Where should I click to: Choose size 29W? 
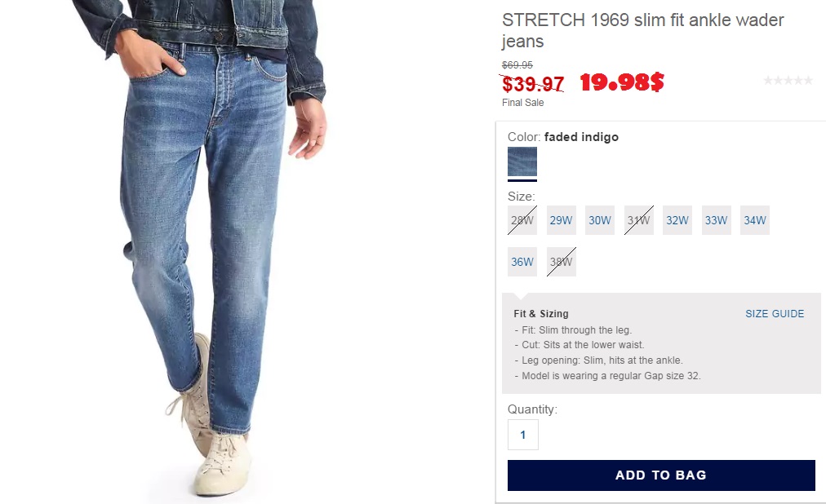tap(561, 220)
